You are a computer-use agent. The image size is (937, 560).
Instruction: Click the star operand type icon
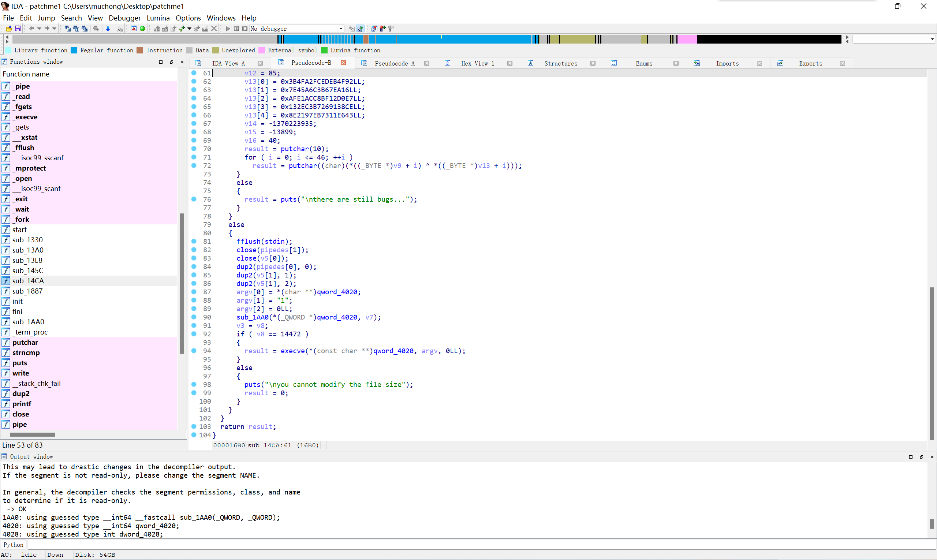197,29
